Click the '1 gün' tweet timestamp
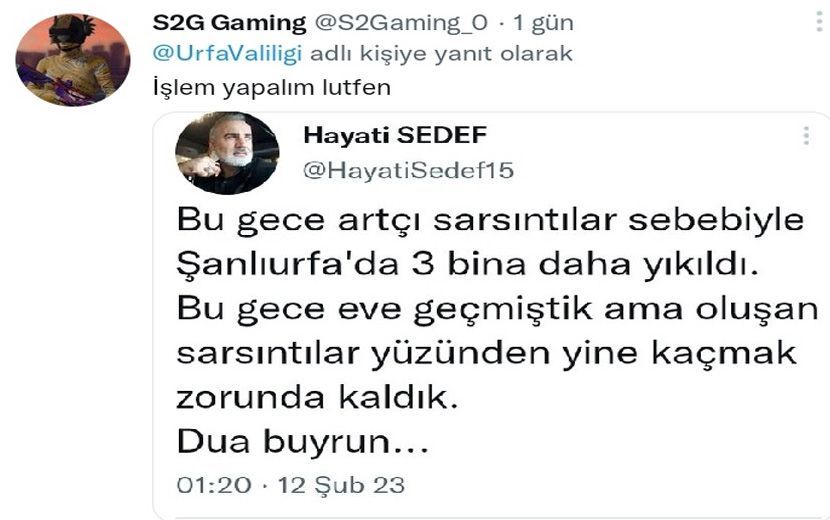This screenshot has width=830, height=520. click(x=543, y=23)
